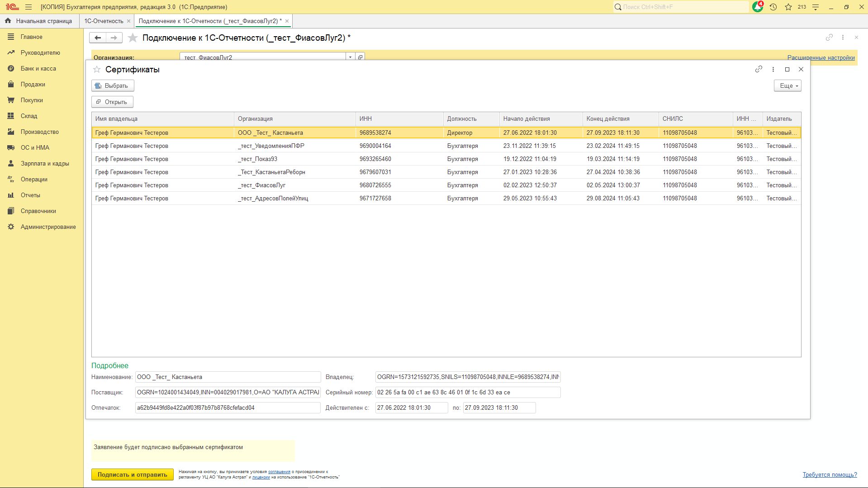
Task: Open the history clock icon
Action: pyautogui.click(x=773, y=7)
